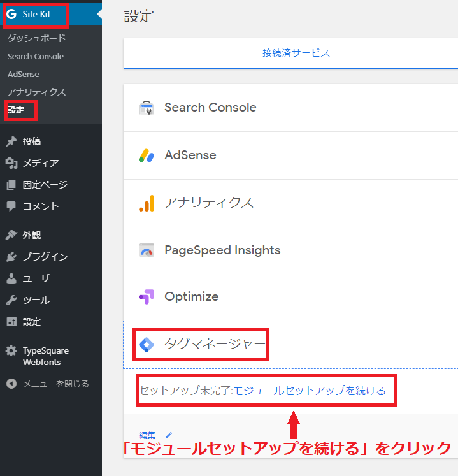Image resolution: width=458 pixels, height=476 pixels.
Task: Open the プラグイン menu label
Action: click(x=45, y=257)
